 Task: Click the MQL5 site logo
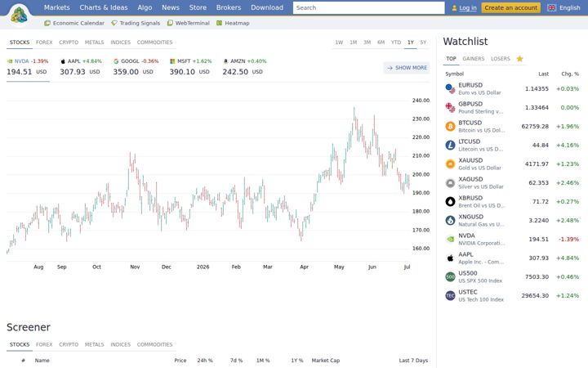point(19,15)
